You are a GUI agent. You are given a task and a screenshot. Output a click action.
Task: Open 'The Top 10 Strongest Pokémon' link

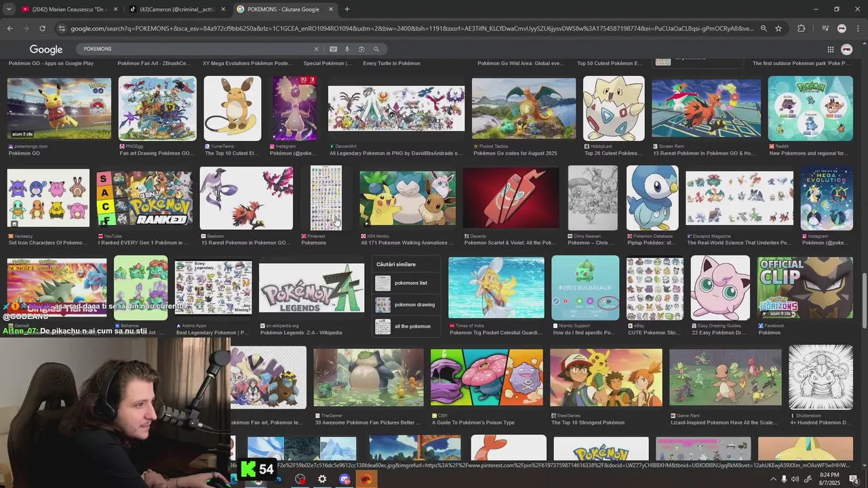click(588, 422)
